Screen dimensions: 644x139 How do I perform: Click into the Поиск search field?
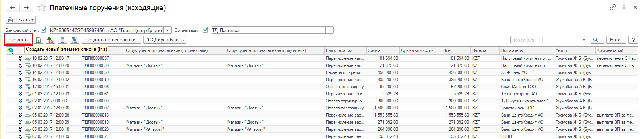point(545,40)
